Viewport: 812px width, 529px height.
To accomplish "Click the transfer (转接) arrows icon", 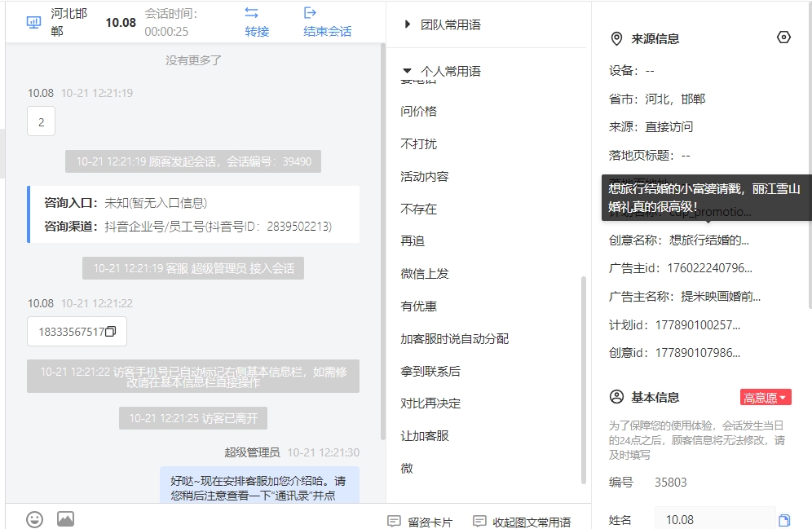I will pos(252,13).
